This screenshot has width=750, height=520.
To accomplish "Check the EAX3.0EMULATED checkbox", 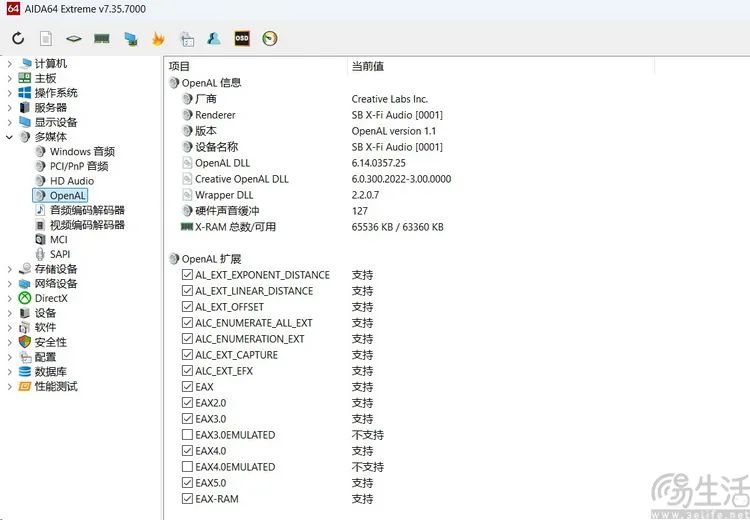I will pos(187,435).
